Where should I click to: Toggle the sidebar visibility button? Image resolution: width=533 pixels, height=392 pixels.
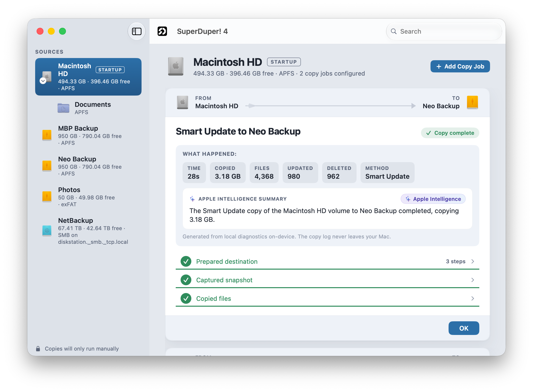click(137, 31)
